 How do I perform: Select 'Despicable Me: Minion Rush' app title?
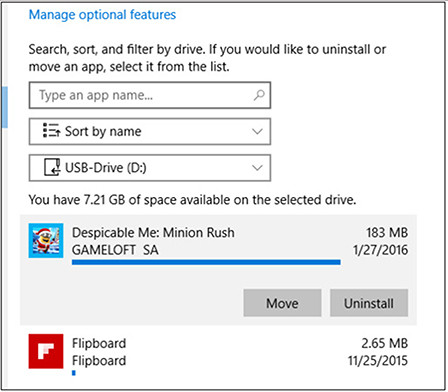click(153, 233)
